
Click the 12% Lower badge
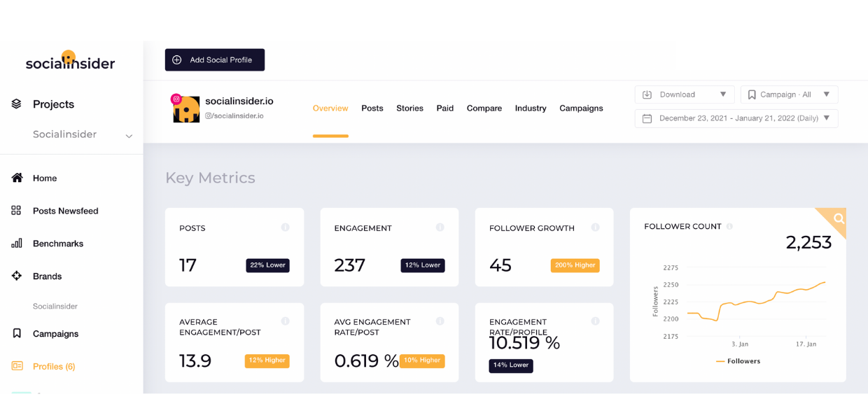click(423, 265)
